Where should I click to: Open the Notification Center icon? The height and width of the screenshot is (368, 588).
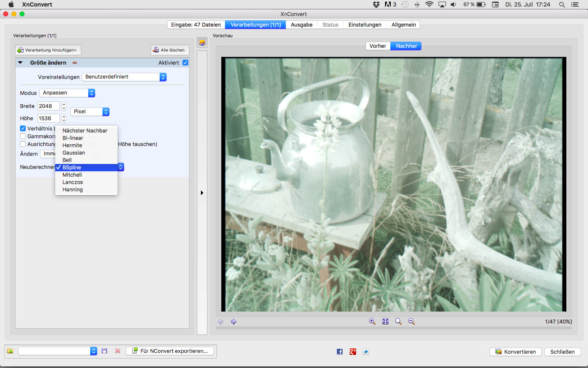tap(575, 4)
